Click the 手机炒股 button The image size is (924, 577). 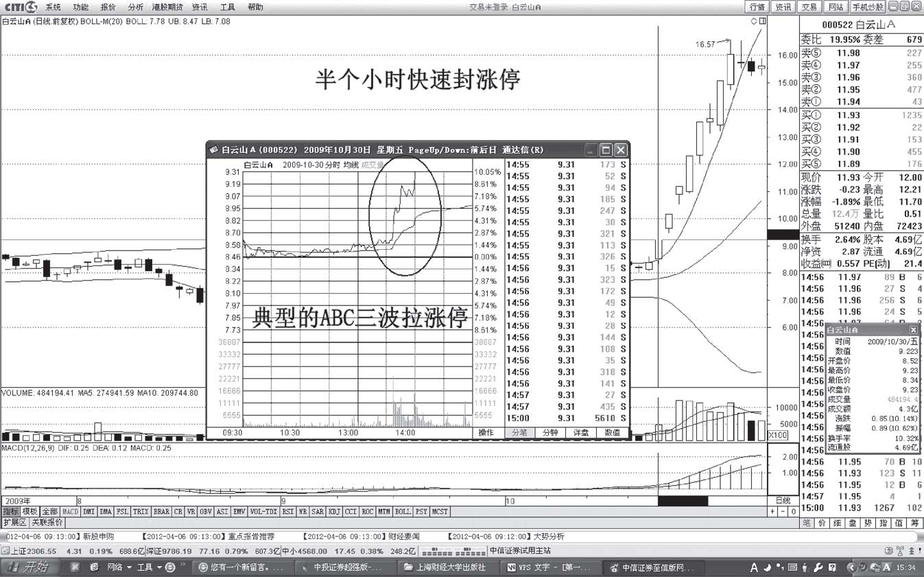pos(868,7)
